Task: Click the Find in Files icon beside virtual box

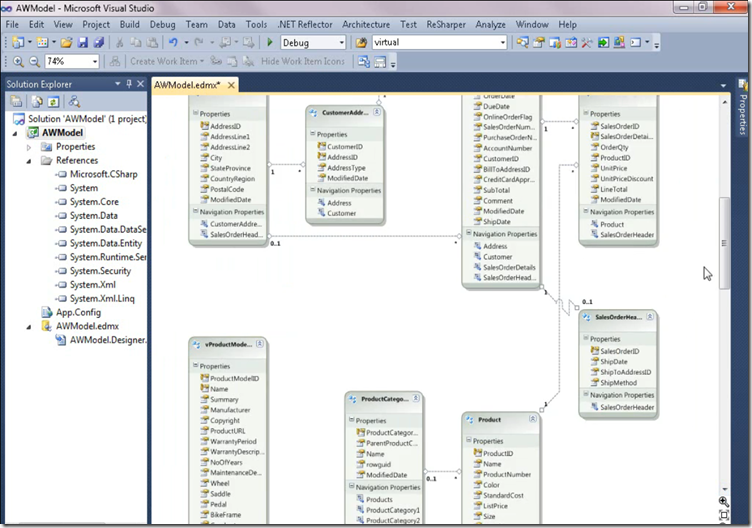Action: click(361, 43)
